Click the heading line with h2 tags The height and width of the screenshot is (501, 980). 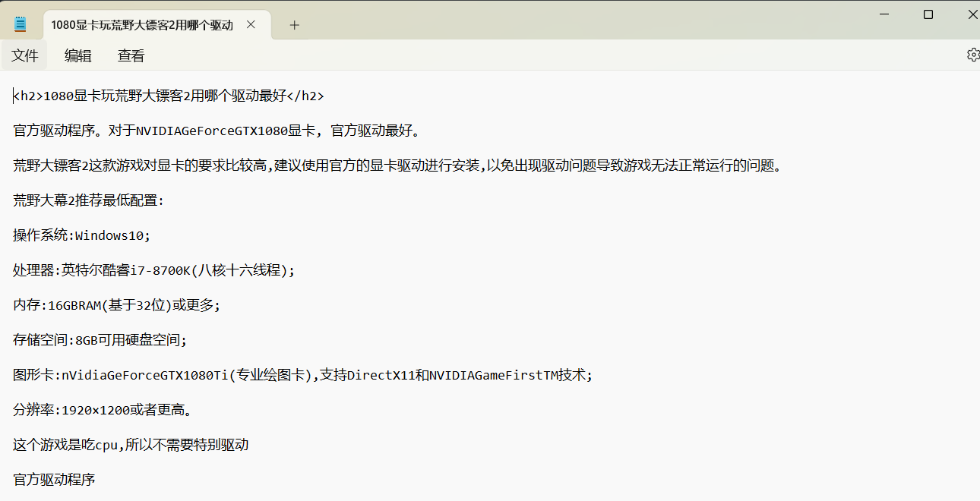169,96
